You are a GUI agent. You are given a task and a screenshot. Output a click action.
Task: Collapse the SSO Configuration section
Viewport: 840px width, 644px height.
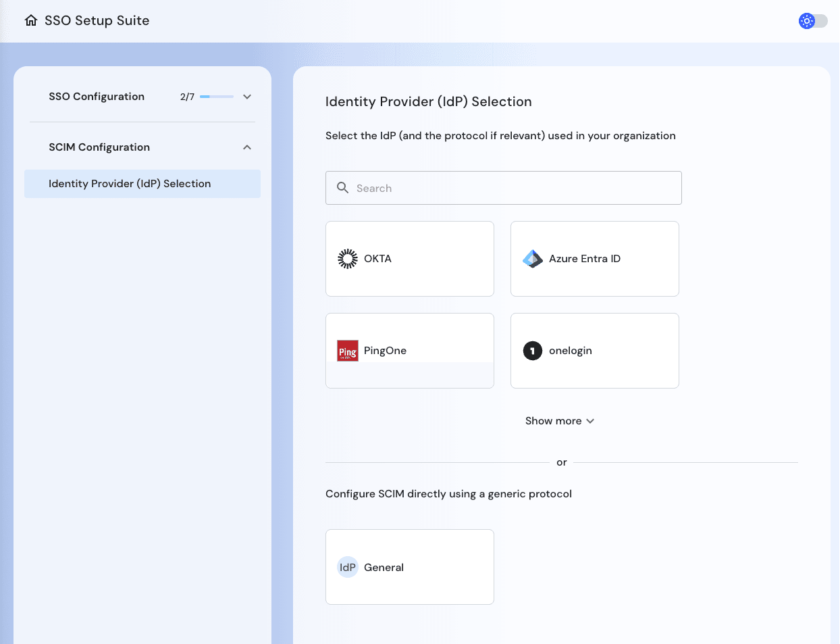tap(247, 97)
